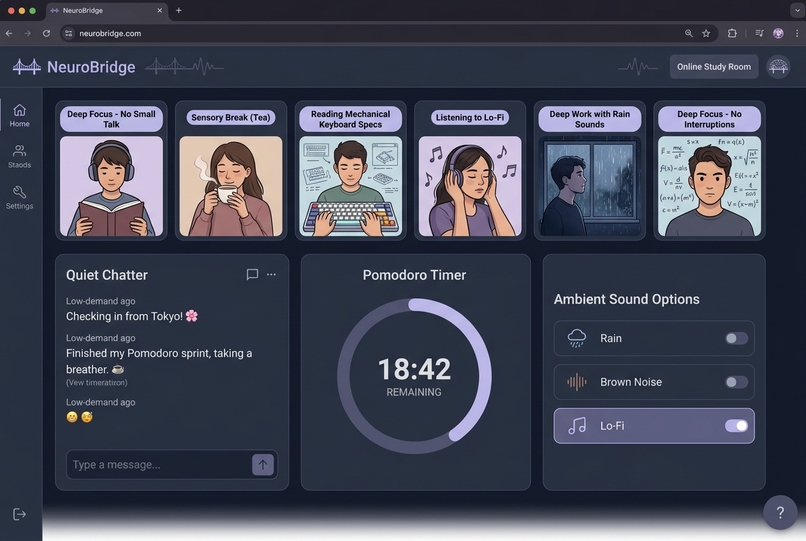806x541 pixels.
Task: Click the NeuroBridge bridge logo
Action: point(27,67)
